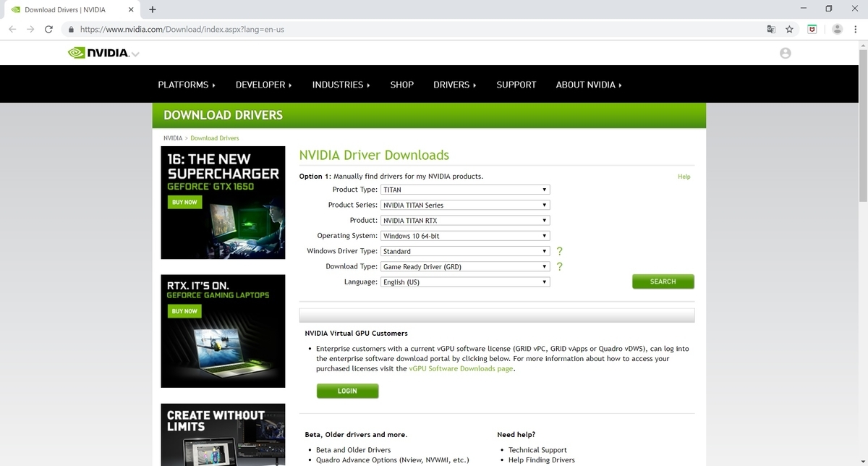Click the Download Drivers breadcrumb link
Image resolution: width=868 pixels, height=466 pixels.
tap(215, 137)
